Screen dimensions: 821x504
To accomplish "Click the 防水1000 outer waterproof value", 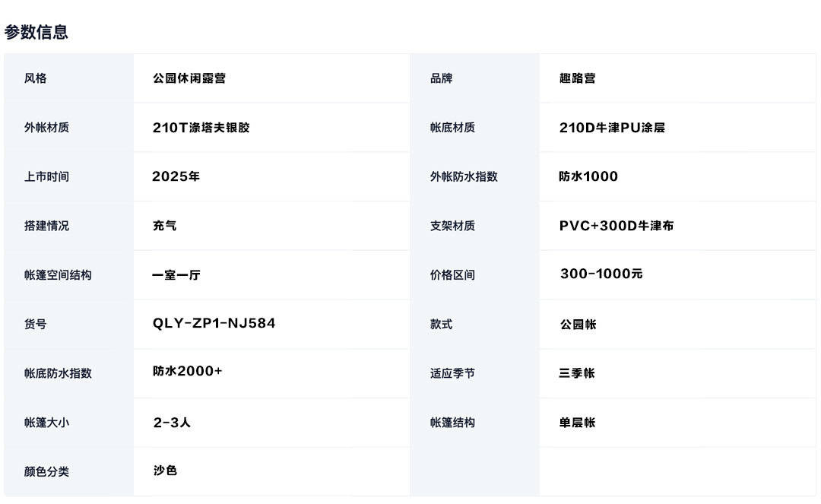I will coord(588,176).
